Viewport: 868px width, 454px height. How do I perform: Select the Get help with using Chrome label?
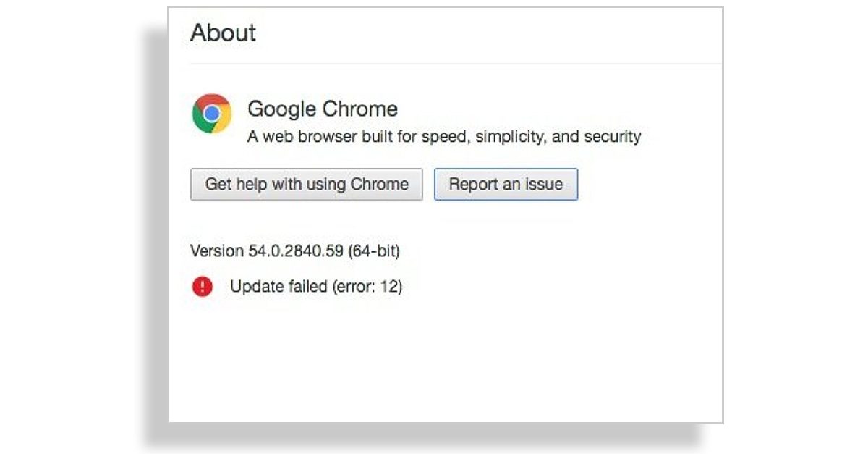[x=305, y=184]
